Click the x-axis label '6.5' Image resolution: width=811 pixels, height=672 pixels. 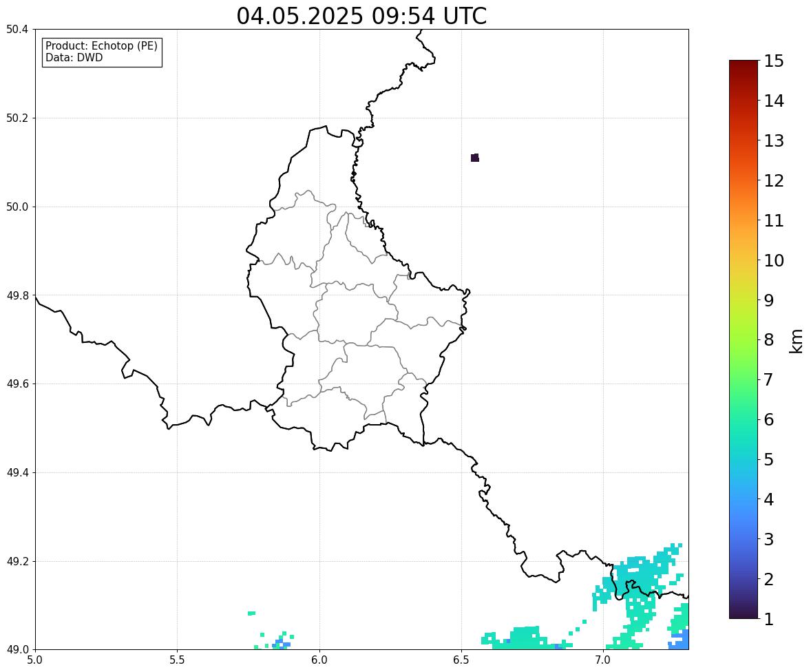click(x=461, y=660)
